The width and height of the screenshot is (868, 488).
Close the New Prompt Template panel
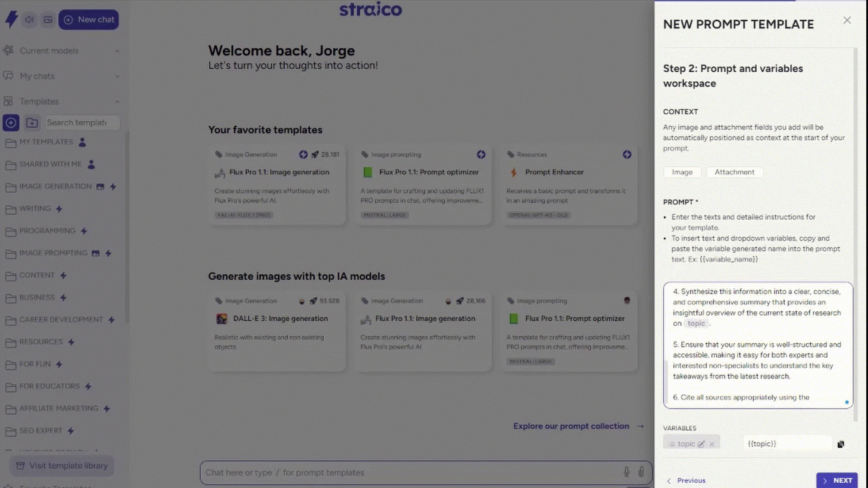click(x=847, y=20)
